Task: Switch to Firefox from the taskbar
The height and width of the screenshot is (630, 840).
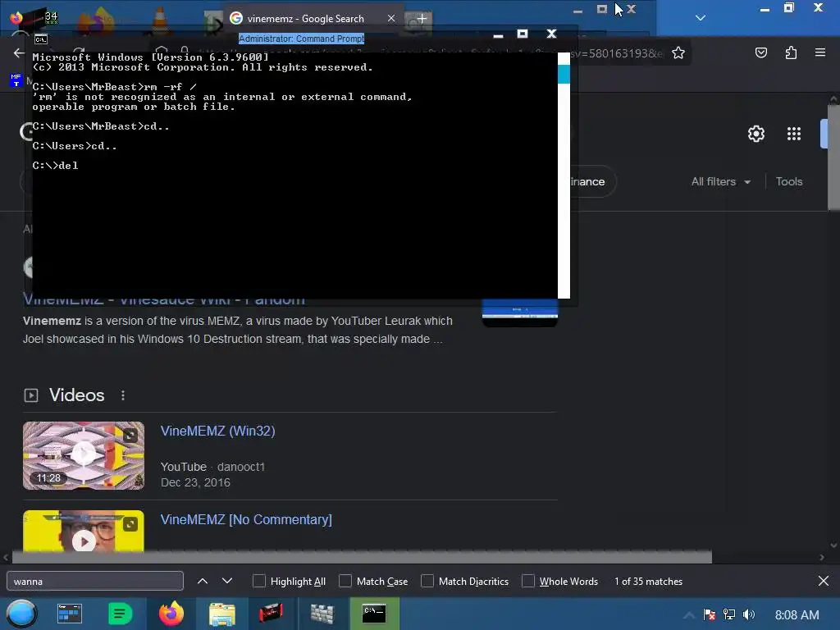Action: 171,614
